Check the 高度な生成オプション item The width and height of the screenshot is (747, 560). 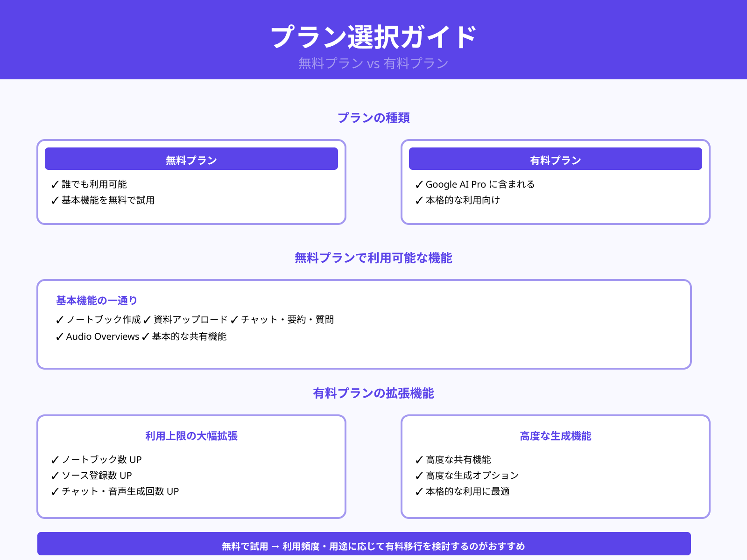471,476
